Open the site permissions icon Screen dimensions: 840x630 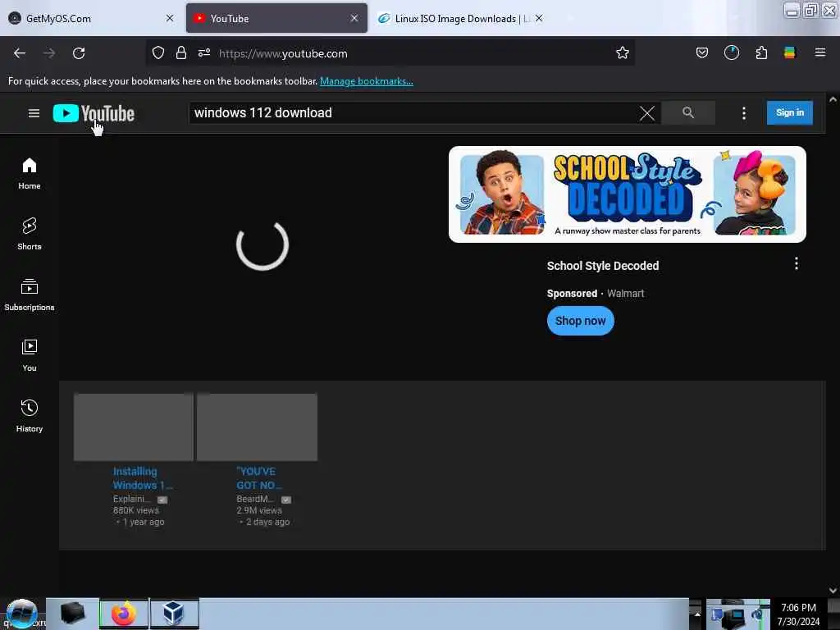pos(204,53)
